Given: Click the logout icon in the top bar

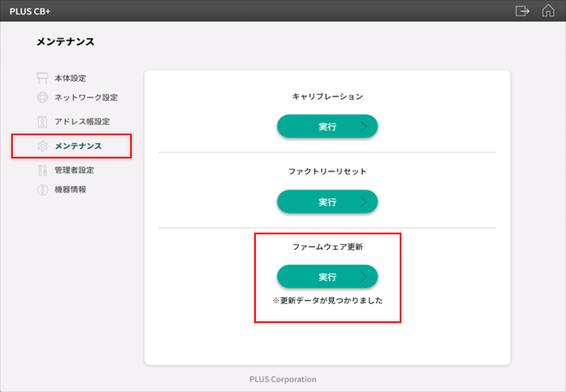Looking at the screenshot, I should click(521, 10).
